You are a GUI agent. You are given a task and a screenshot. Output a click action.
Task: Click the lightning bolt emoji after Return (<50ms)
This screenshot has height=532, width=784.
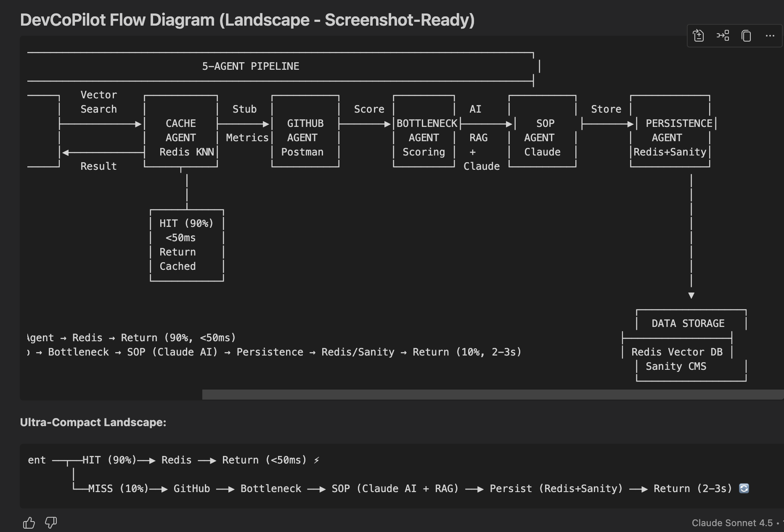pyautogui.click(x=317, y=461)
